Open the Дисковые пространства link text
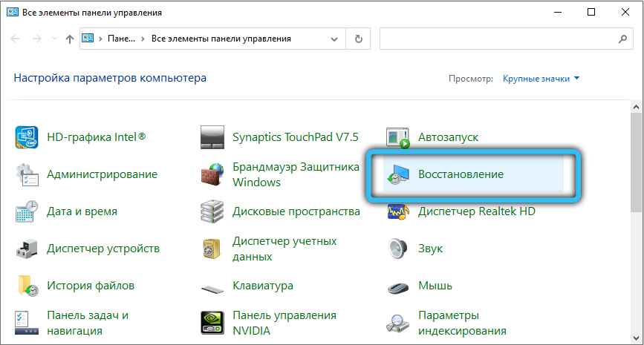 [296, 211]
